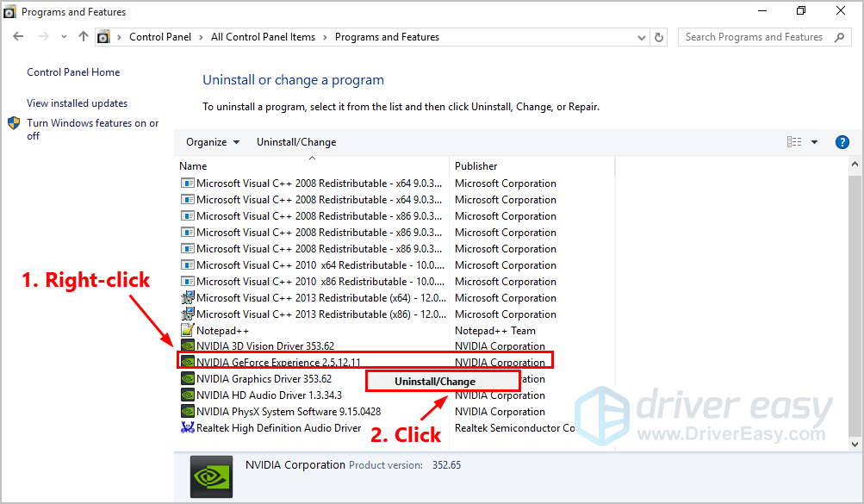Screen dimensions: 864x504
Task: Open the Organize dropdown menu
Action: (x=213, y=142)
